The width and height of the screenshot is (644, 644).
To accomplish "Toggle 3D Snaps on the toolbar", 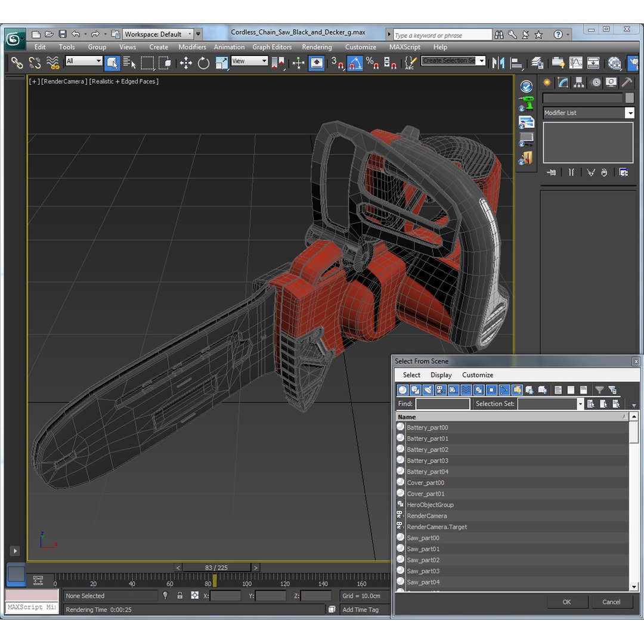I will point(337,63).
